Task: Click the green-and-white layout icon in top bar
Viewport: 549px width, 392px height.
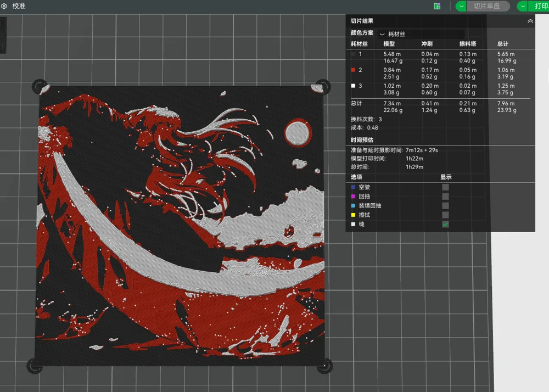Action: [437, 6]
